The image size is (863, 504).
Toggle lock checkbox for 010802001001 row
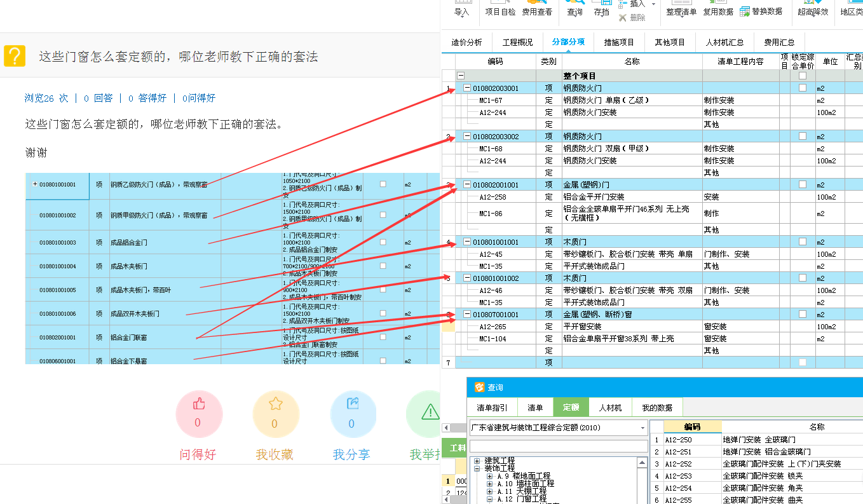click(803, 184)
